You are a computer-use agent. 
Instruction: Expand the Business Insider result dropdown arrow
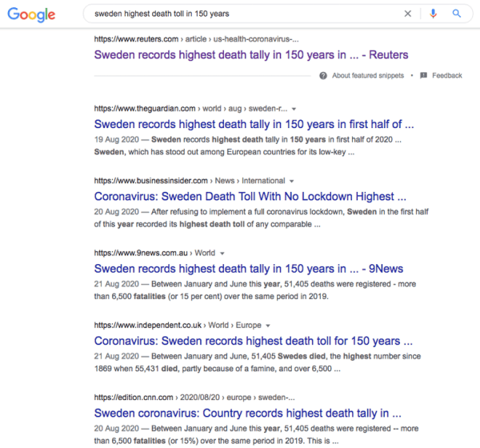point(291,182)
